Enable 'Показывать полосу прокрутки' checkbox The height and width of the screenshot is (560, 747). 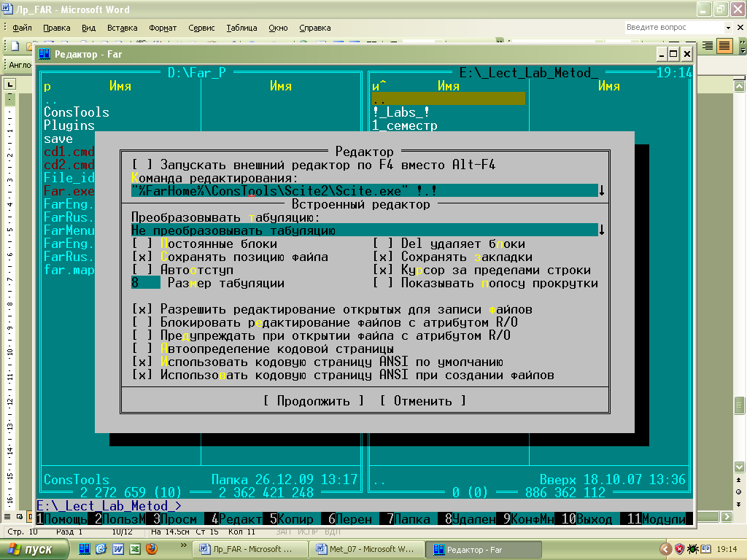point(382,284)
